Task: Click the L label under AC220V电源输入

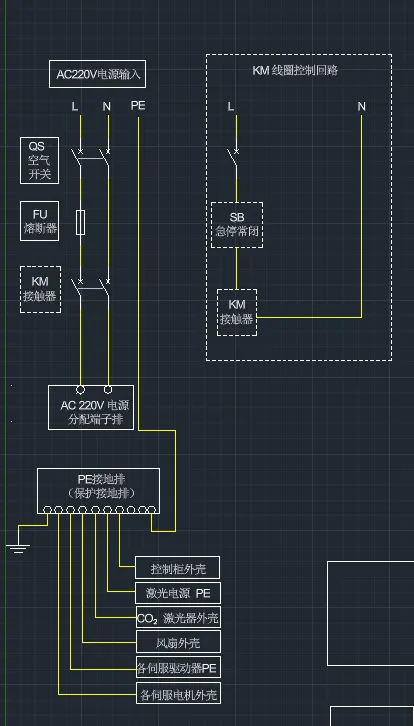Action: click(x=75, y=106)
